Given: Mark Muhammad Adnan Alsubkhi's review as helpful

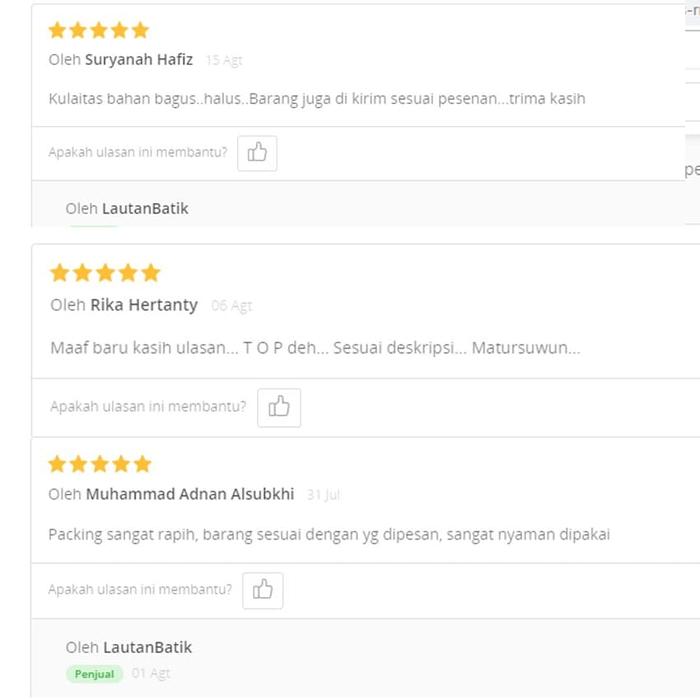Looking at the screenshot, I should [x=263, y=590].
